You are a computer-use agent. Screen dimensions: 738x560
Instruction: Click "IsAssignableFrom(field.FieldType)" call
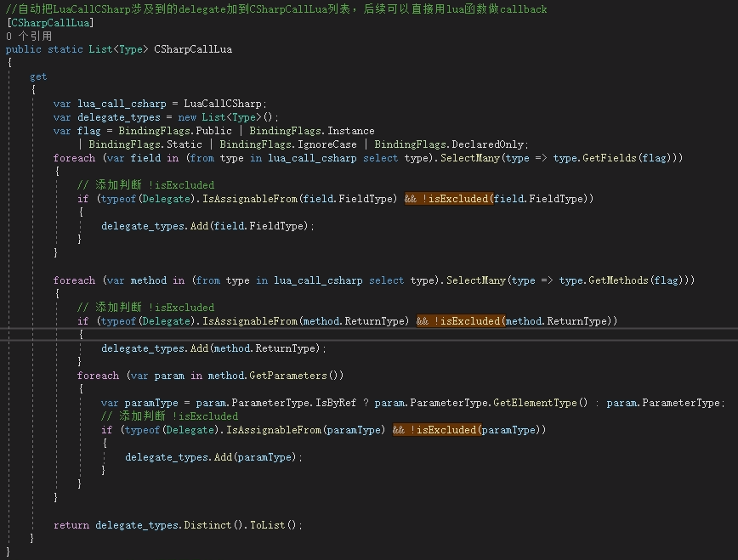click(x=299, y=199)
